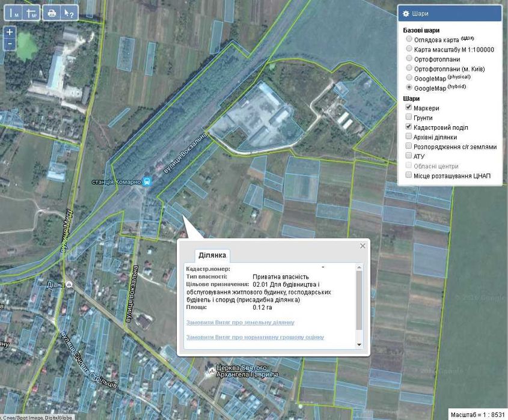Enable Розпорядження с/г землями layer
Image resolution: width=508 pixels, height=420 pixels.
point(409,146)
